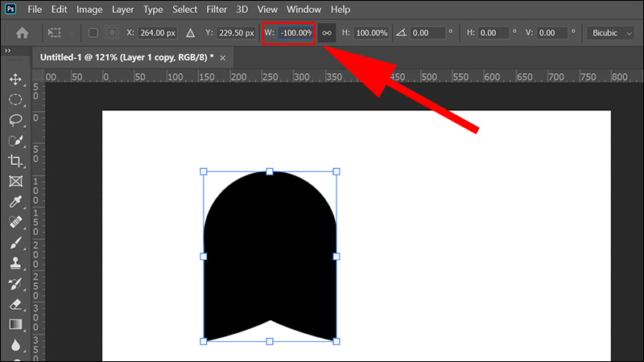Select the Frame tool
Image resolution: width=644 pixels, height=362 pixels.
click(x=15, y=182)
